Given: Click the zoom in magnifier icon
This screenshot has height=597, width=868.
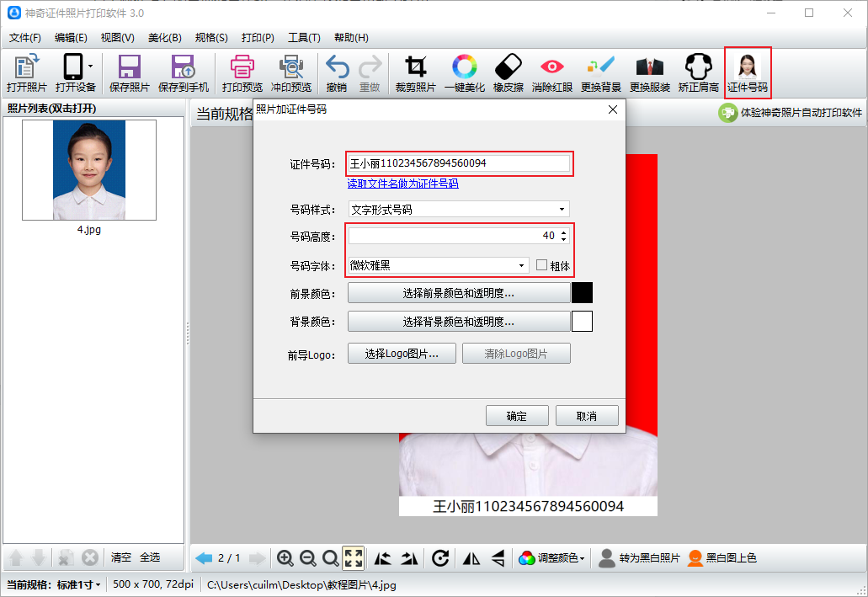Looking at the screenshot, I should pyautogui.click(x=285, y=558).
